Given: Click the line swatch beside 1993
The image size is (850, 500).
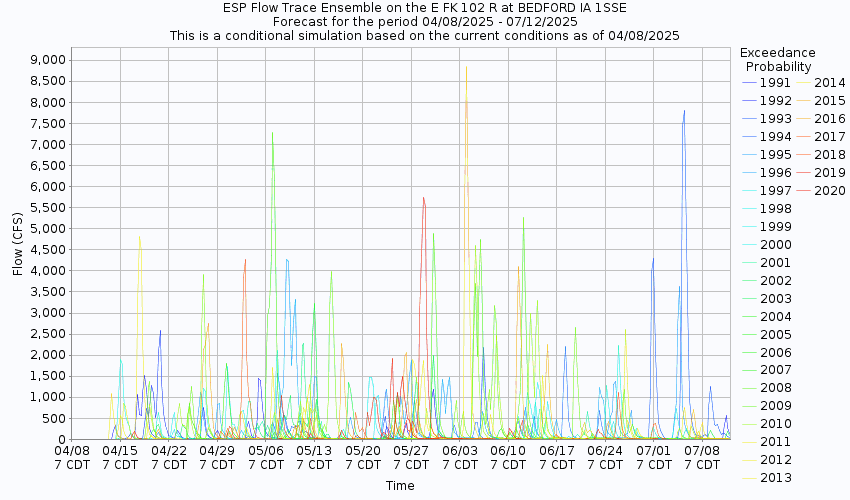Looking at the screenshot, I should click(749, 119).
